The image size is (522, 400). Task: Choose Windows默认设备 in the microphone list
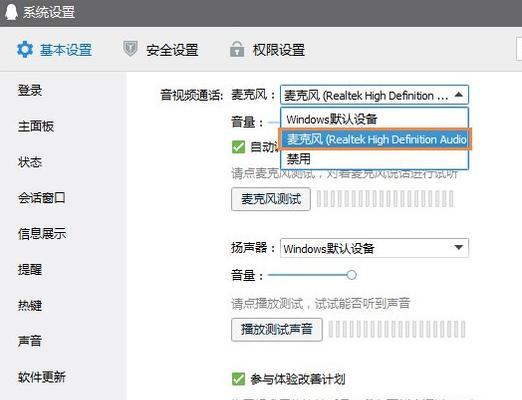pyautogui.click(x=374, y=119)
